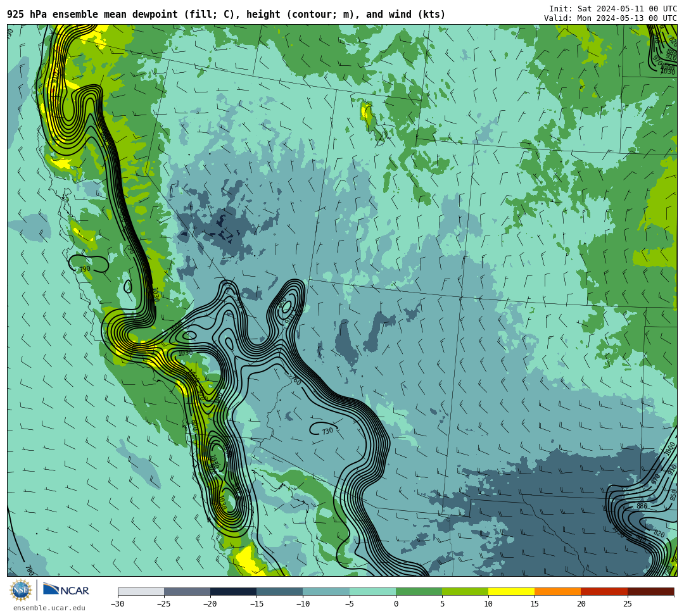Click the 5 to 10 lime colorbar swatch

tap(465, 591)
